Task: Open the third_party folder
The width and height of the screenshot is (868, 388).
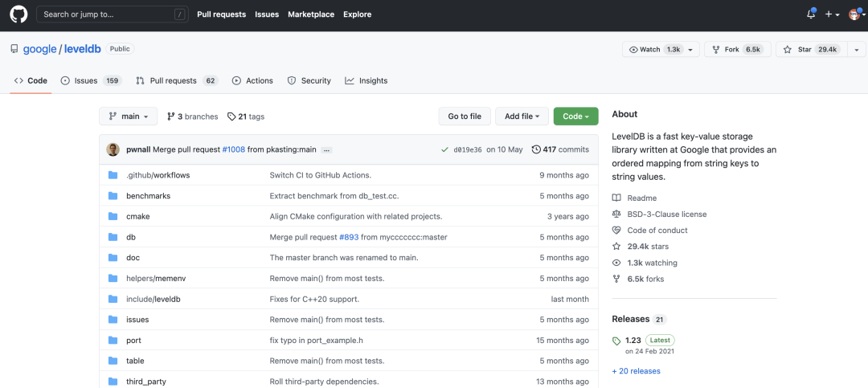Action: (145, 382)
